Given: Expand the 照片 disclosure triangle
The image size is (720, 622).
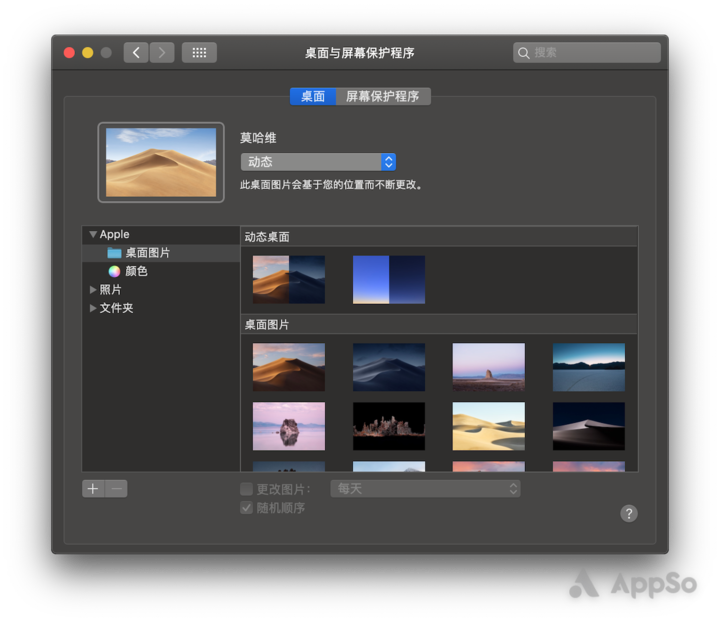Looking at the screenshot, I should [93, 290].
